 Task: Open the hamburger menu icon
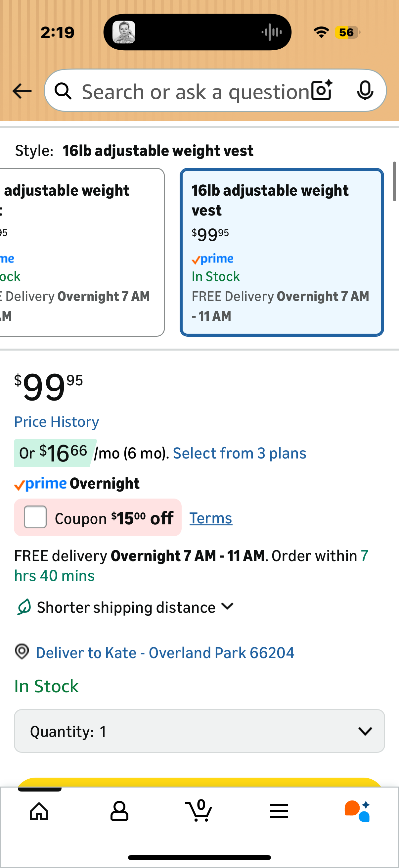(279, 811)
